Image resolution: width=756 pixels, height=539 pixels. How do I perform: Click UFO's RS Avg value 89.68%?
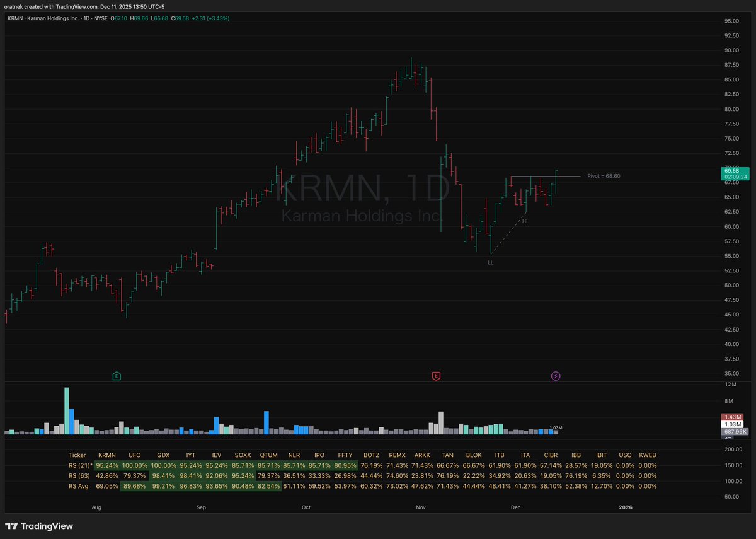135,485
